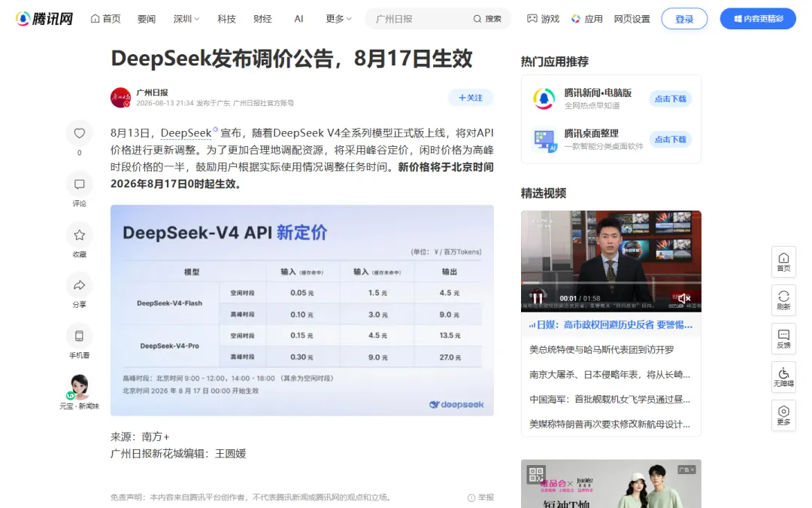
Task: Click the 刷新 refresh icon
Action: tap(783, 300)
